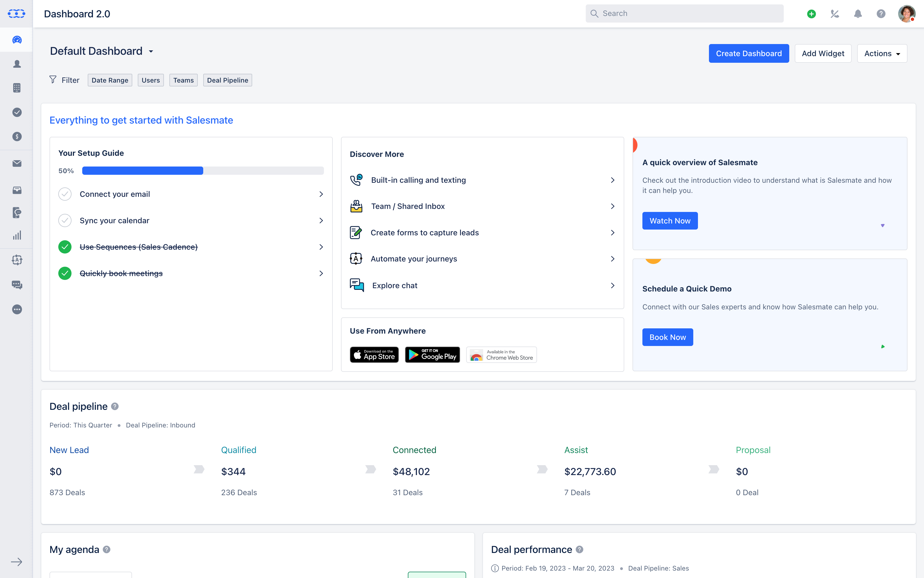
Task: Click the Add Widget button
Action: pyautogui.click(x=823, y=53)
